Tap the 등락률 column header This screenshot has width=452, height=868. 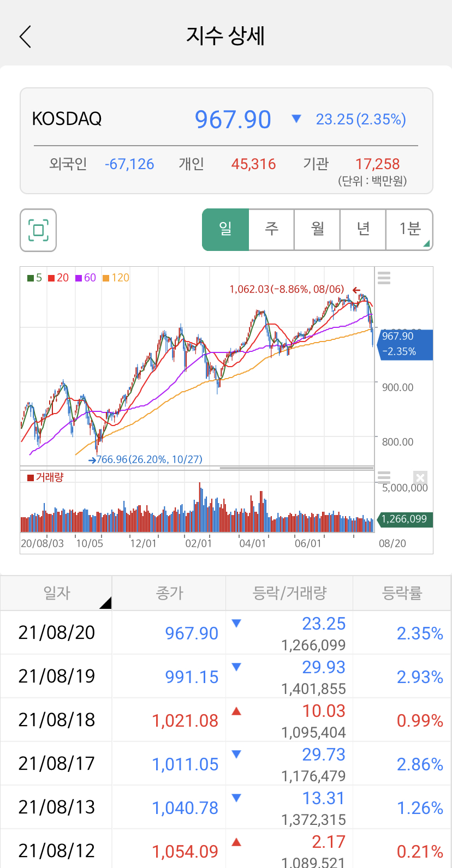[x=402, y=592]
